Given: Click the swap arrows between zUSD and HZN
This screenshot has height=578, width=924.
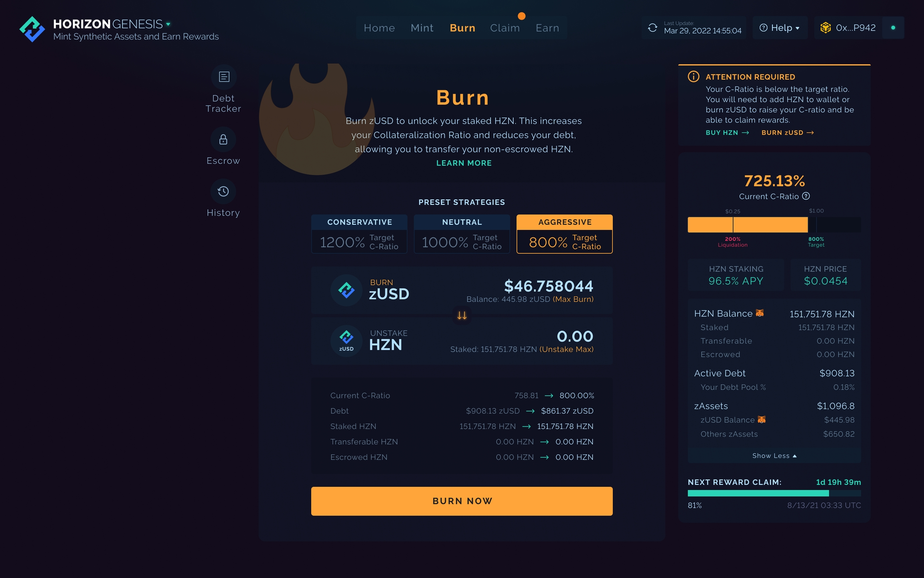Looking at the screenshot, I should point(462,315).
